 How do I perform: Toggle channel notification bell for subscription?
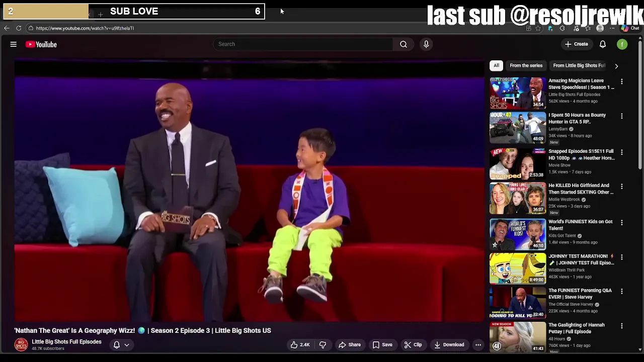(117, 345)
